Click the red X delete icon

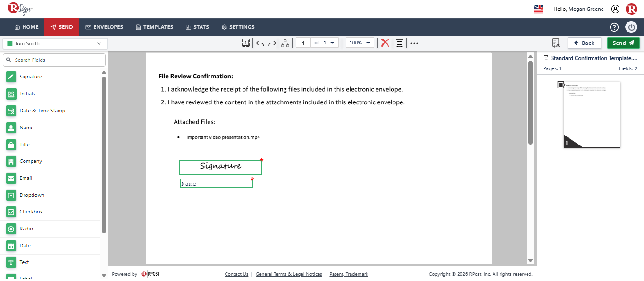point(385,43)
